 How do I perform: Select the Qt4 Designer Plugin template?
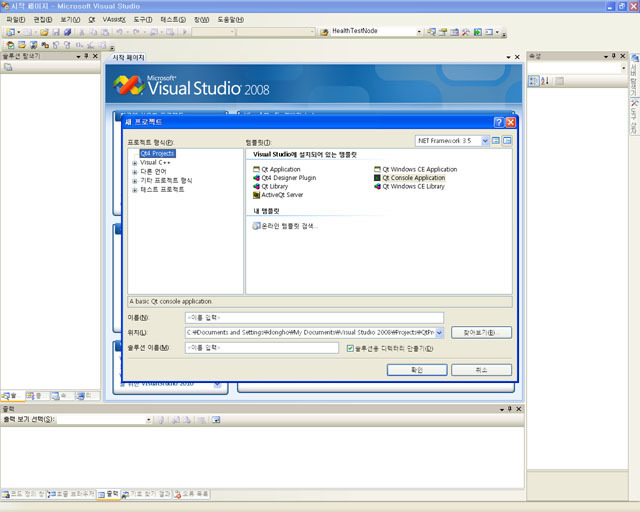(x=284, y=178)
